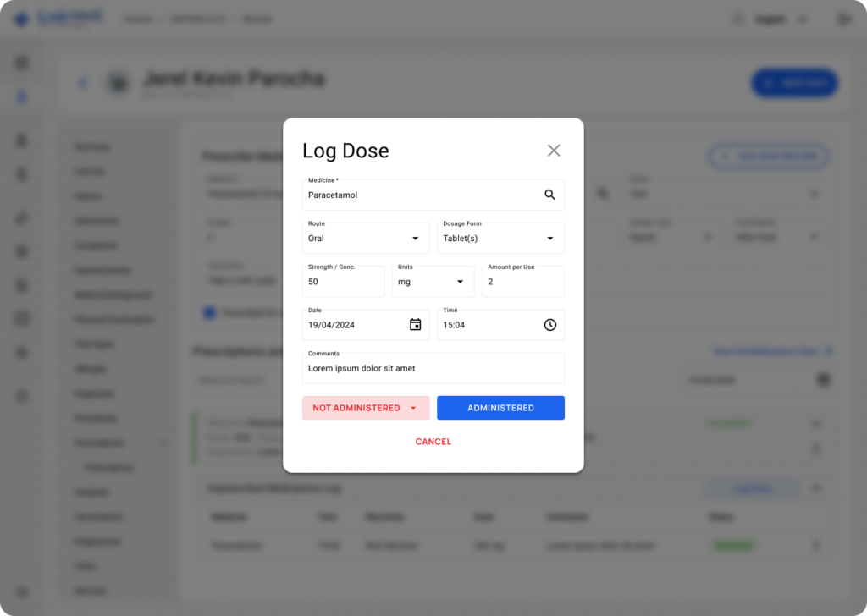
Task: Expand the Units dropdown showing mg
Action: [x=460, y=282]
